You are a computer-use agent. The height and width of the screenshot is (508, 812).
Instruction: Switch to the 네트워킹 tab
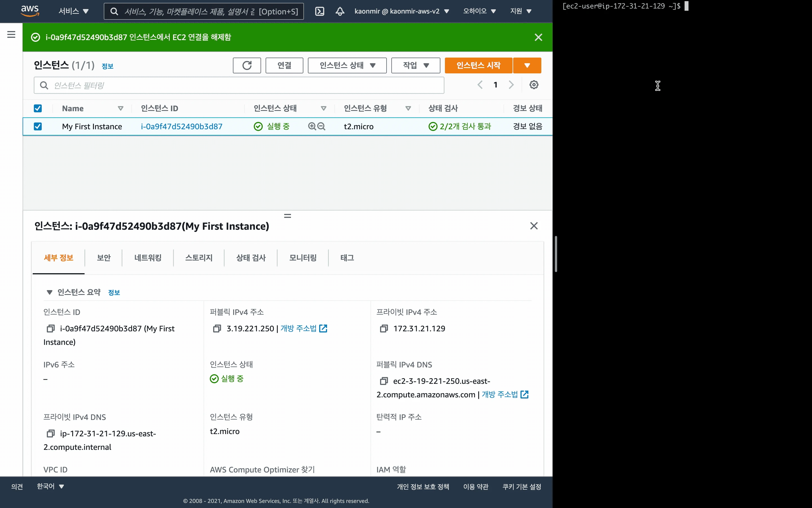(x=148, y=258)
